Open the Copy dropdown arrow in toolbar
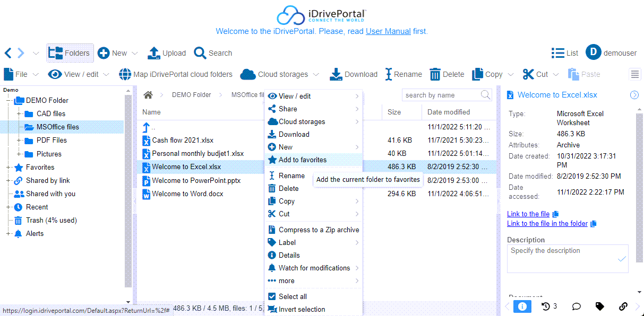The height and width of the screenshot is (316, 644). [511, 74]
